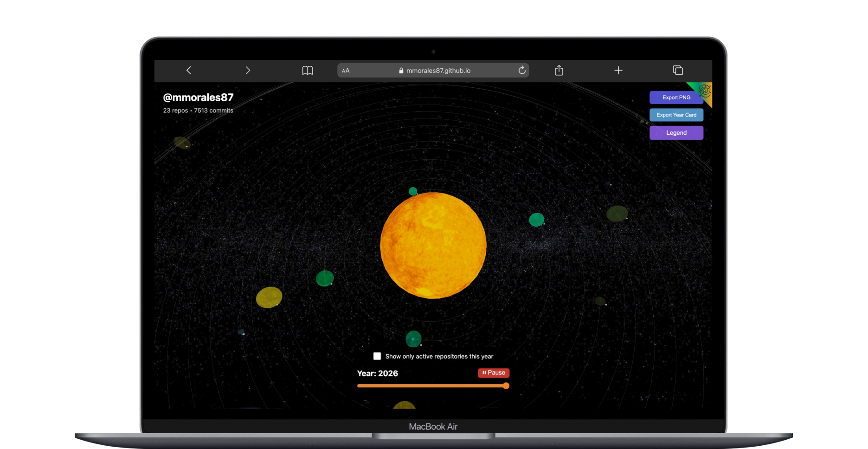Open page settings via the AA icon

pos(346,70)
